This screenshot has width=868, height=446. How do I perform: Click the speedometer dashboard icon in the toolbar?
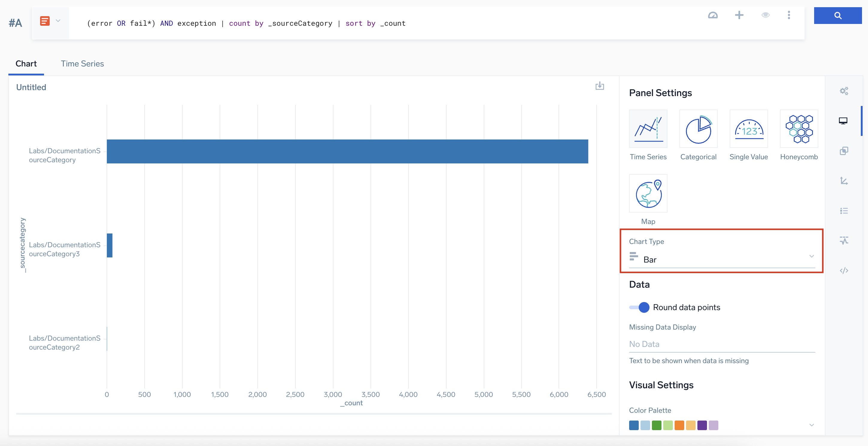pos(713,15)
